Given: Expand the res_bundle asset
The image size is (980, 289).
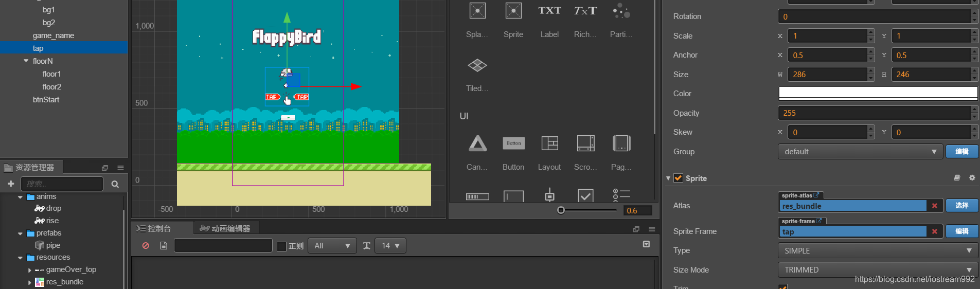Looking at the screenshot, I should click(x=29, y=282).
